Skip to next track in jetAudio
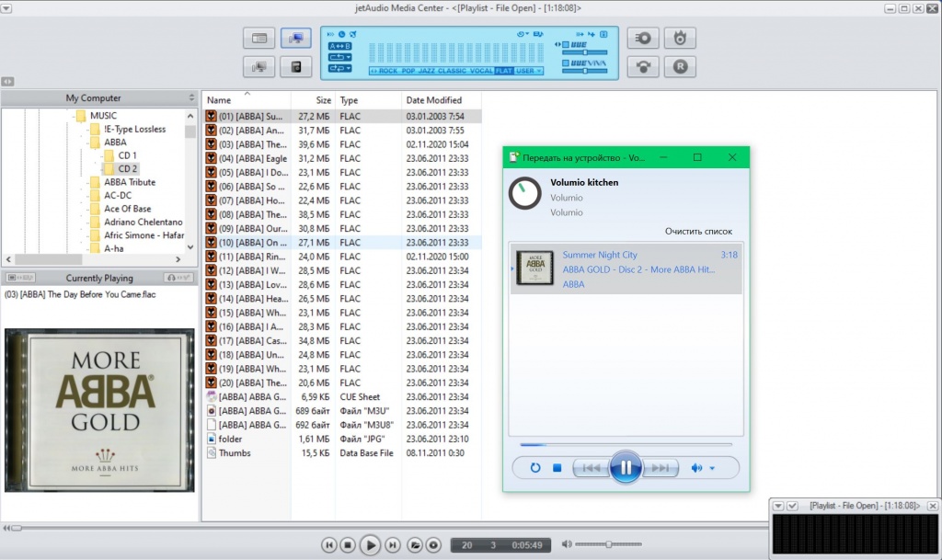Image resolution: width=942 pixels, height=560 pixels. point(392,545)
